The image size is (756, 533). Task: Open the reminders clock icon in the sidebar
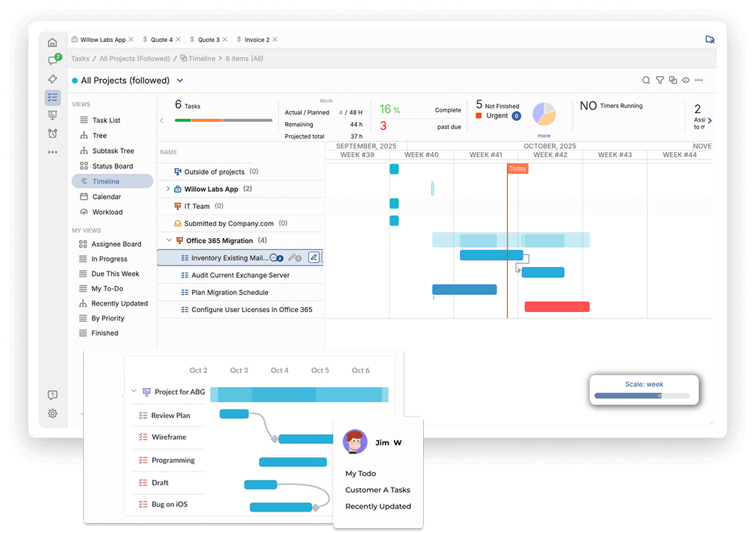point(52,134)
